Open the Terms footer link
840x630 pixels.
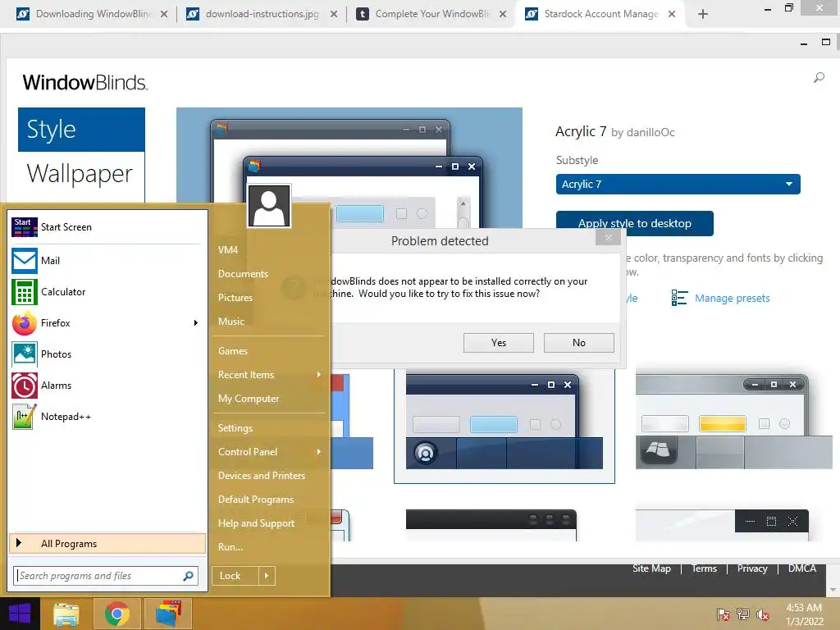pos(704,568)
